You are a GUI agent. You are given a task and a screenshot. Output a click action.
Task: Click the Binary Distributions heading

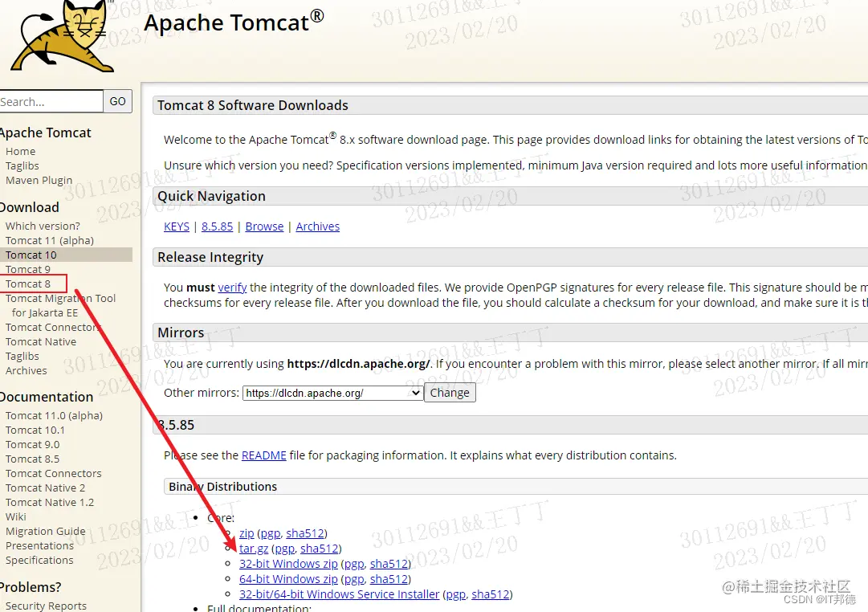pos(223,486)
